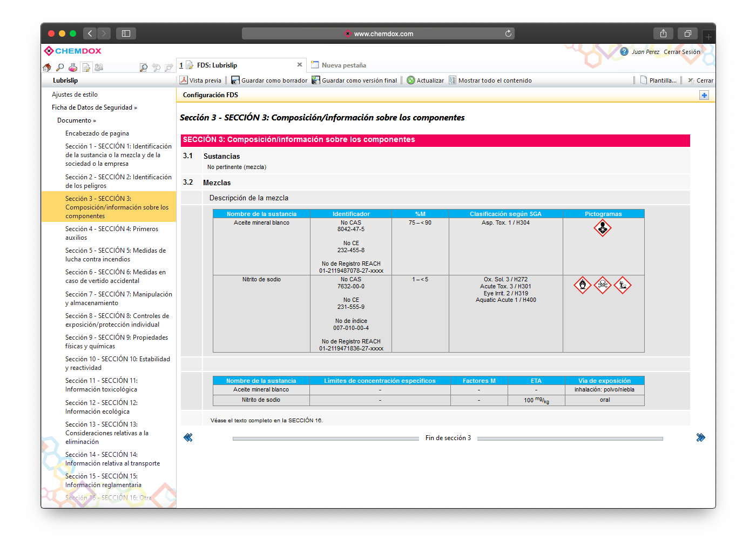
Task: Open Sección 9 Propiedades físicas y químicas
Action: pos(117,342)
